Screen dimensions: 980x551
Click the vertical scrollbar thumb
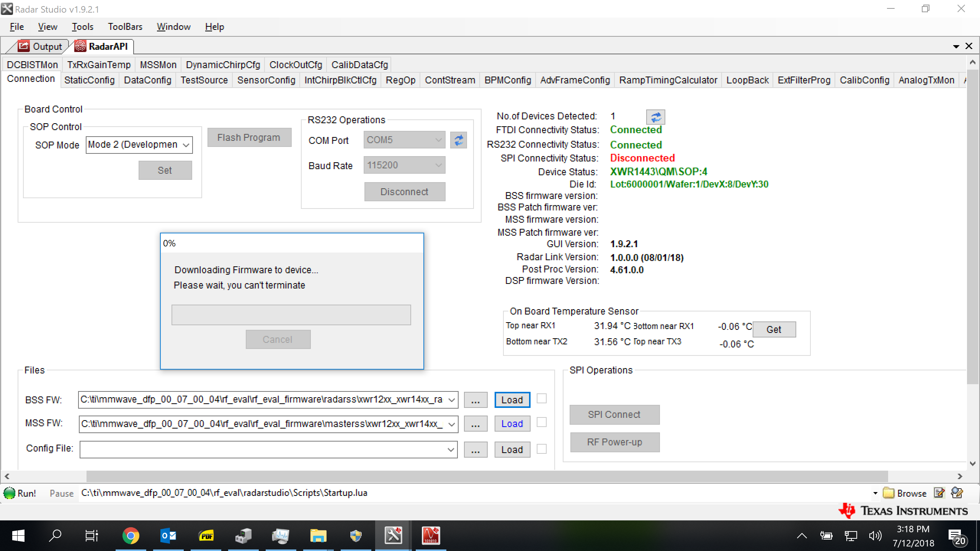972,227
